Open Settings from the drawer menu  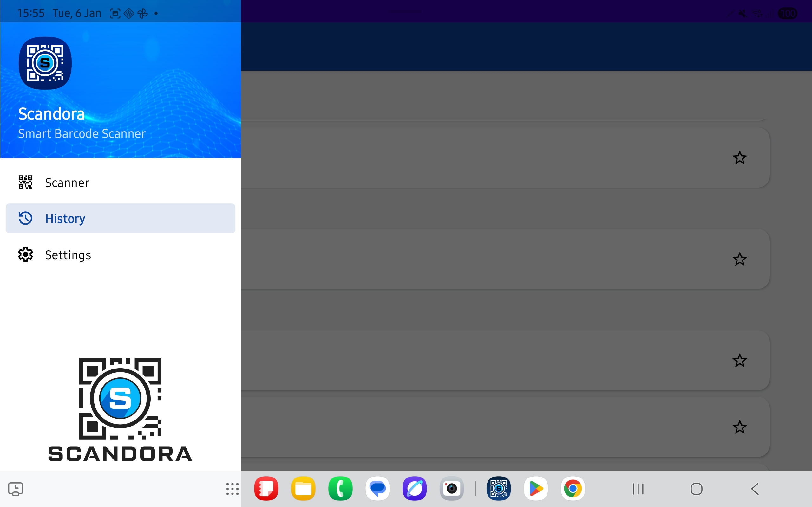68,255
